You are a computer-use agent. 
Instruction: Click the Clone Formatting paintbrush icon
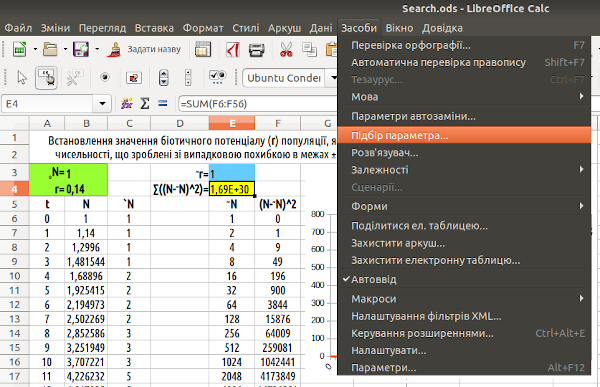click(x=114, y=49)
